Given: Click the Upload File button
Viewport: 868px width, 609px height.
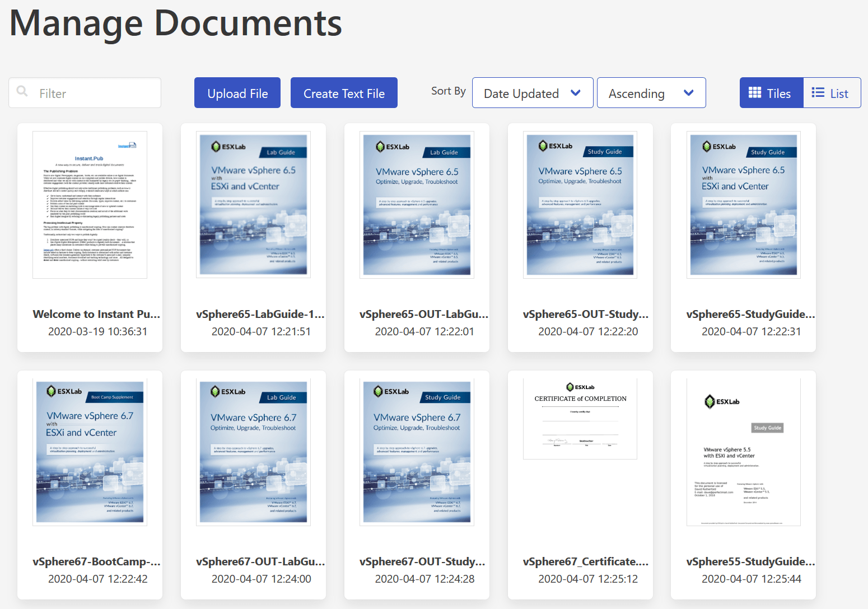Looking at the screenshot, I should coord(237,92).
